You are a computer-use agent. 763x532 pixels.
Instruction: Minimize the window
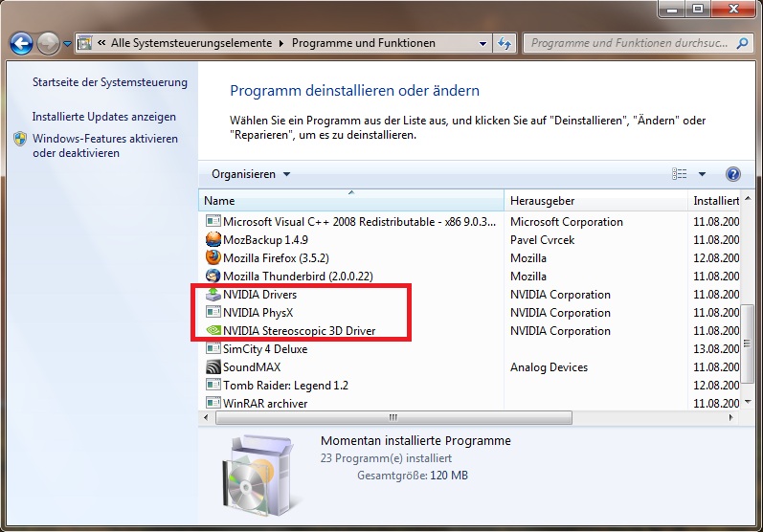(x=672, y=10)
